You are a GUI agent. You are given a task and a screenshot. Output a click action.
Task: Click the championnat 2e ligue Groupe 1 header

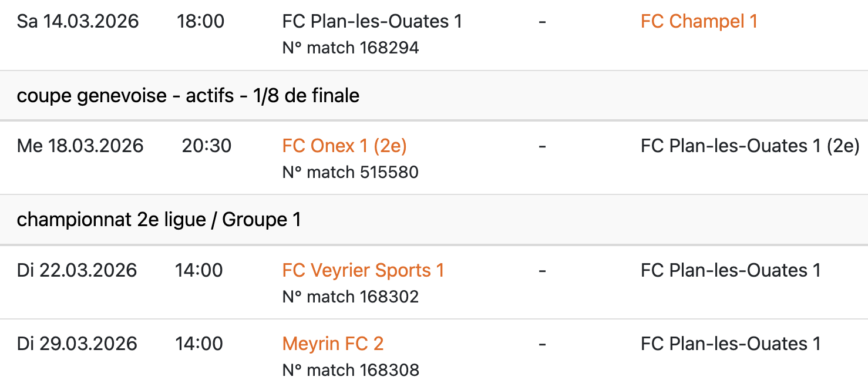[159, 220]
